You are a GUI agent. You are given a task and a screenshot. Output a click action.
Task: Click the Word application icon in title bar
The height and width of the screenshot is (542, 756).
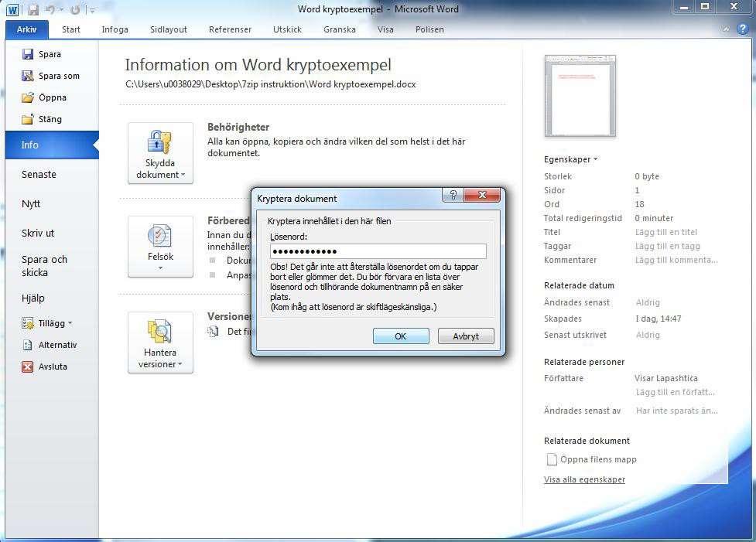(x=12, y=9)
